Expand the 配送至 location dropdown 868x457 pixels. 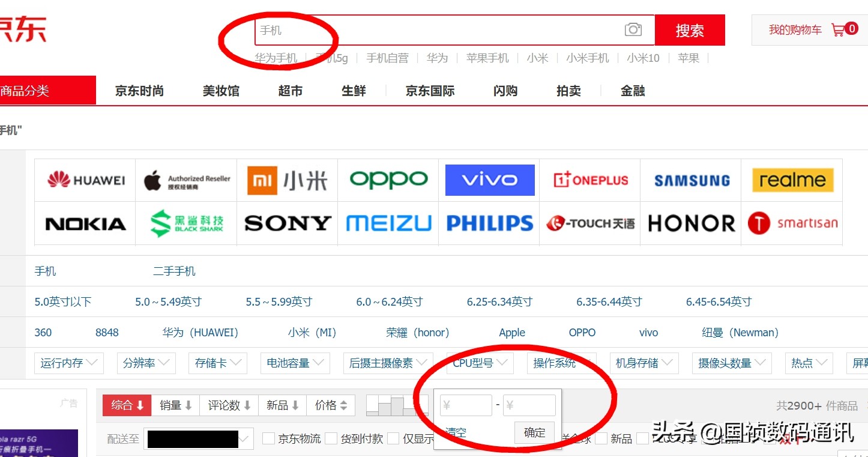pyautogui.click(x=198, y=438)
